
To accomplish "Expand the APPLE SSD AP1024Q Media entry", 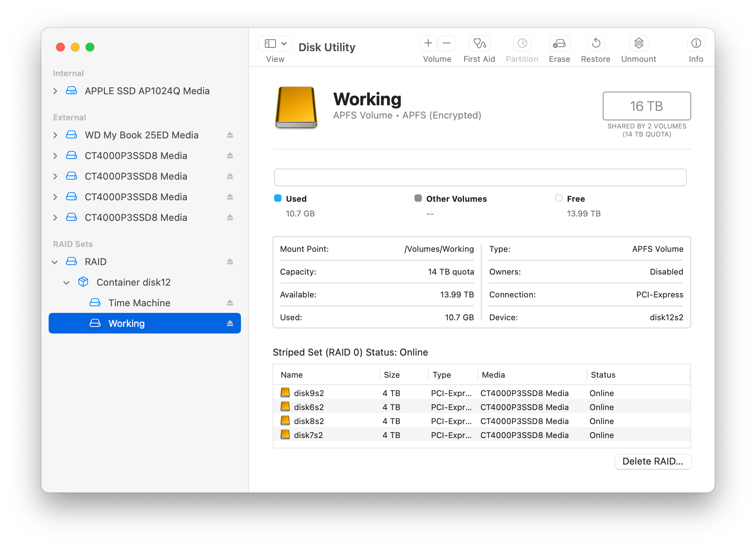I will point(55,91).
